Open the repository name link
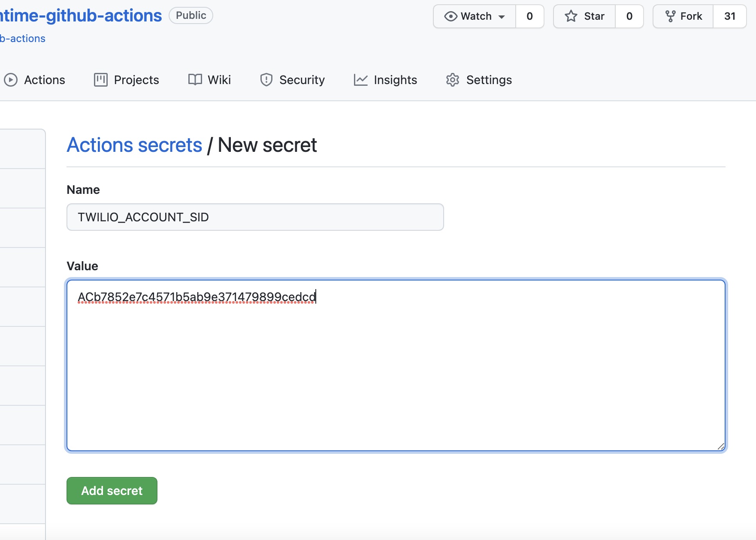The width and height of the screenshot is (756, 540). click(81, 15)
